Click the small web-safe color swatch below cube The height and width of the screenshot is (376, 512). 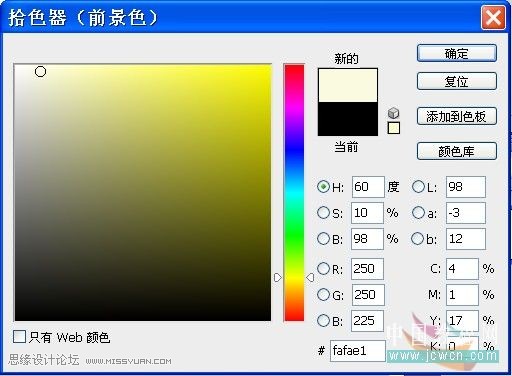click(394, 128)
